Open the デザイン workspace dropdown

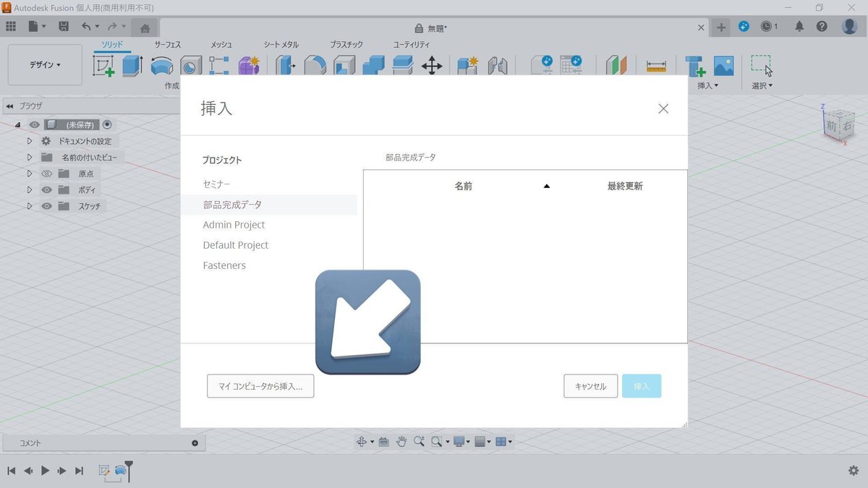(45, 65)
